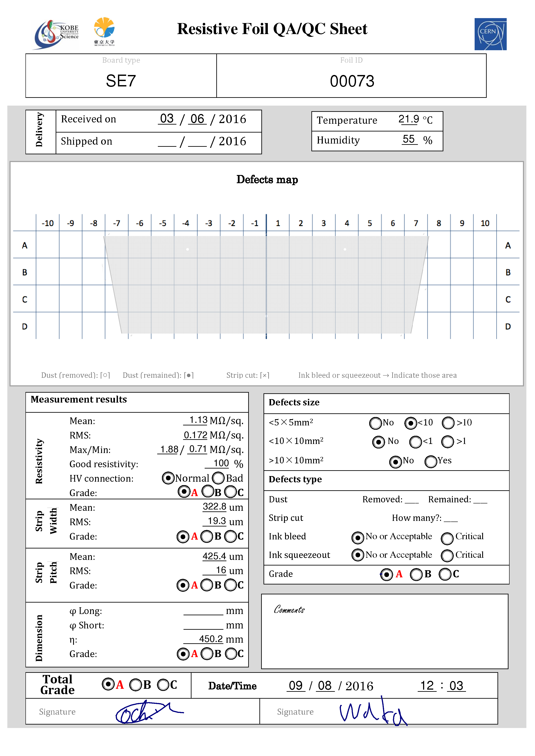Edit the Min resistivity value 0.71
Viewport: 535px width, 756px height.
[x=197, y=450]
